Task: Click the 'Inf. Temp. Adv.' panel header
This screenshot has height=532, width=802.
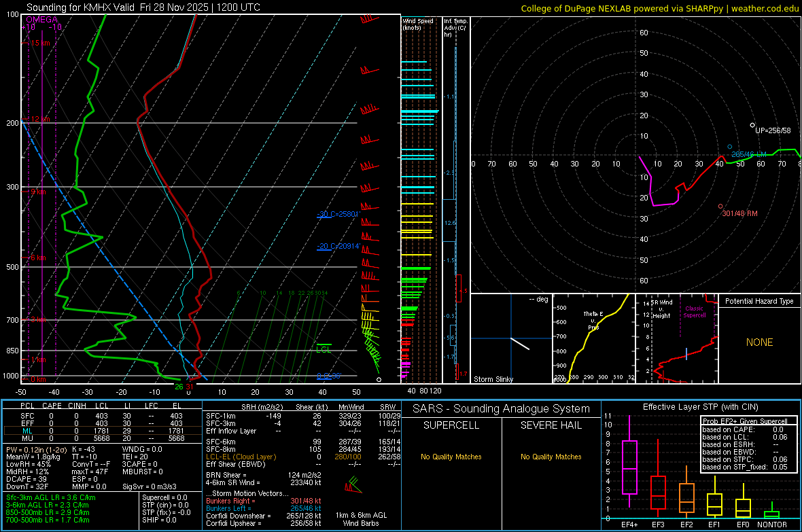Action: tap(455, 28)
